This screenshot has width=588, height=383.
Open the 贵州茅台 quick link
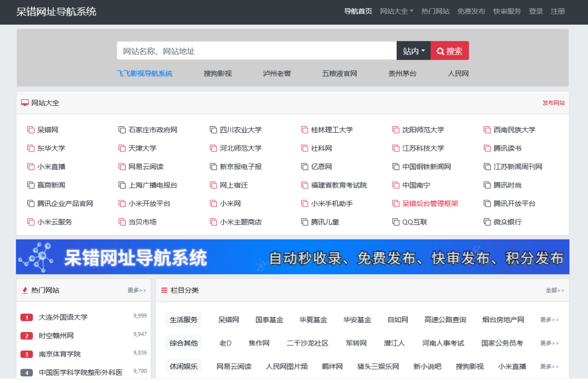402,74
